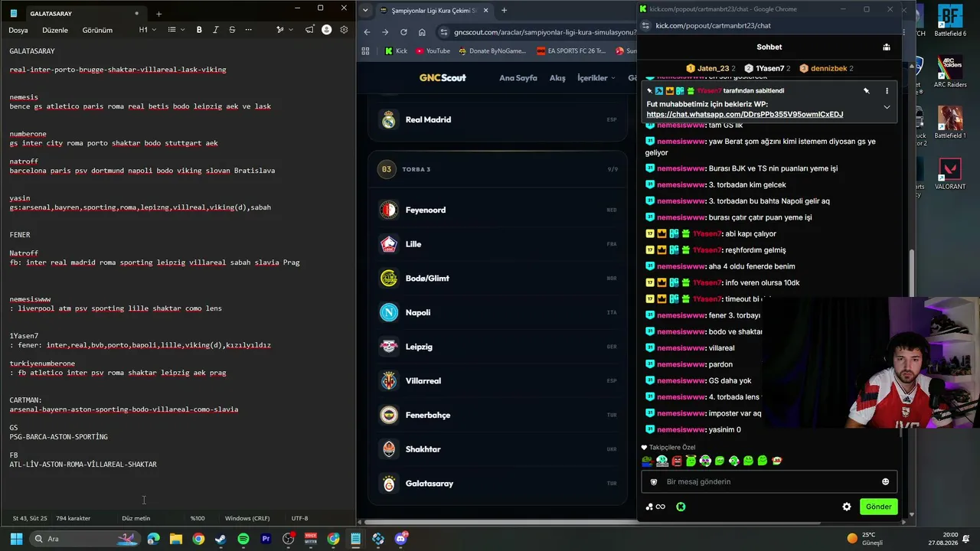
Task: Open Notepad account profile icon
Action: click(327, 30)
